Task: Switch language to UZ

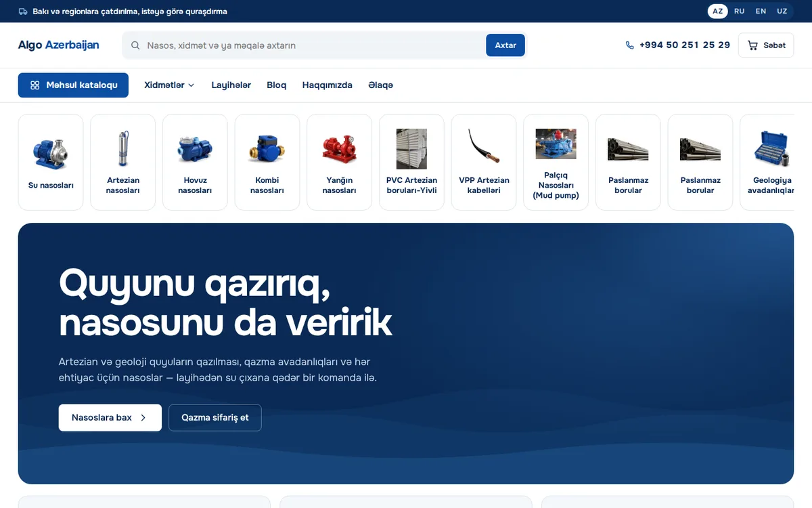Action: tap(782, 12)
